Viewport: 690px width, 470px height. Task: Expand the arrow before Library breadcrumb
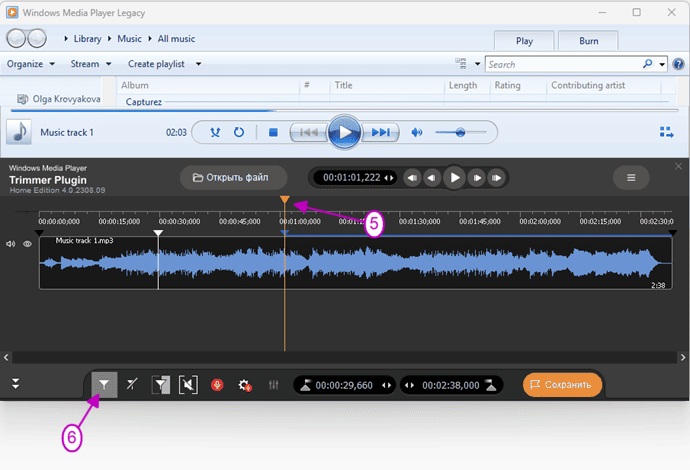pos(66,39)
